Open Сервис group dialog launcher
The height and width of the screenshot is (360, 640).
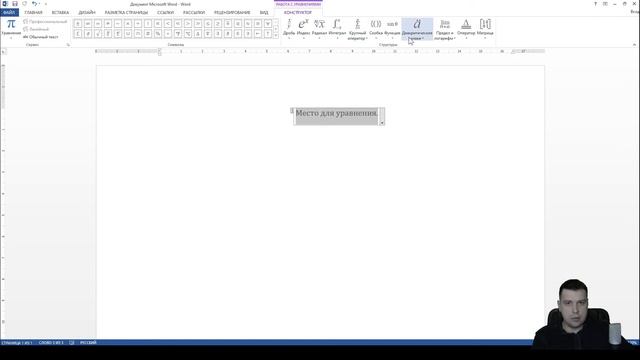(68, 45)
